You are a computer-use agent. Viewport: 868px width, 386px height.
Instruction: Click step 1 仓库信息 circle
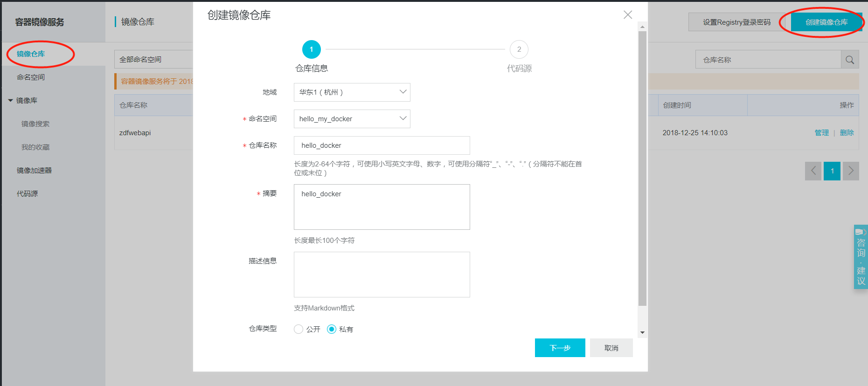312,49
